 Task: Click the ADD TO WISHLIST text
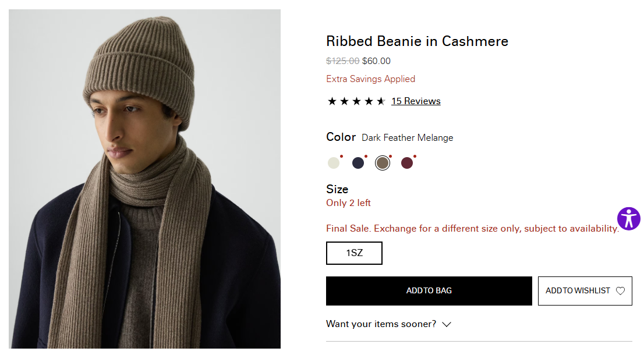[578, 291]
